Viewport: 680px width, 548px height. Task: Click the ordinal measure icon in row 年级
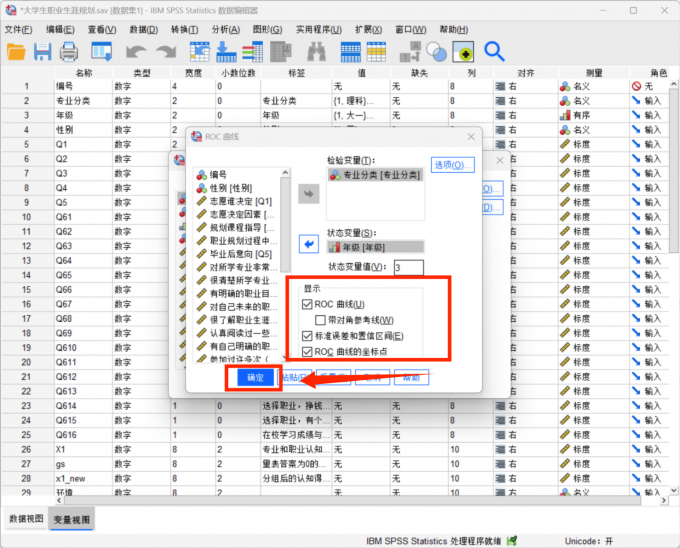point(565,115)
